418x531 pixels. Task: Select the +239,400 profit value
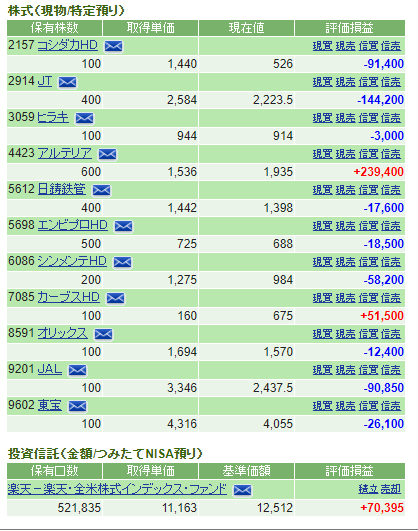(379, 172)
